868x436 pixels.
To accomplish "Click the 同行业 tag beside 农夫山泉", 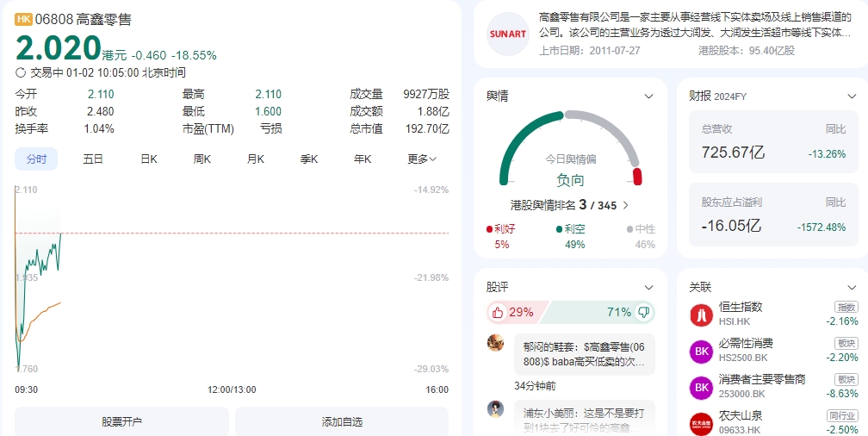I will (x=843, y=415).
